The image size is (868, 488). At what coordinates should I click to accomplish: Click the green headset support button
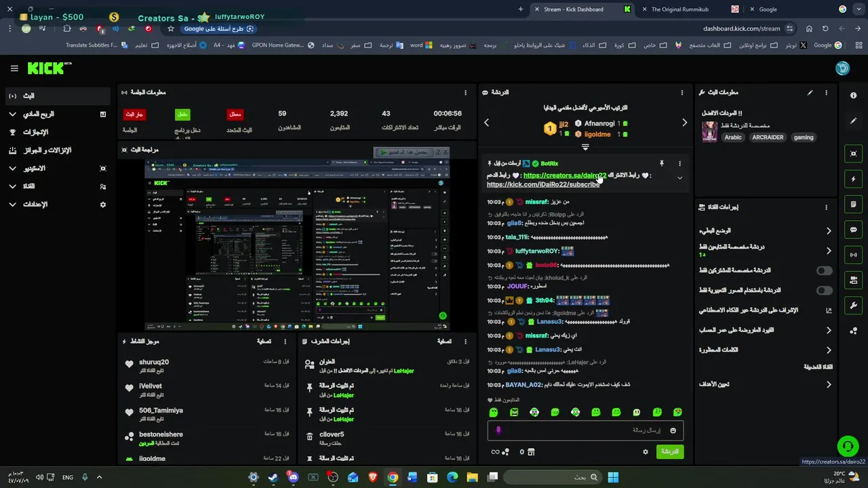coord(848,445)
